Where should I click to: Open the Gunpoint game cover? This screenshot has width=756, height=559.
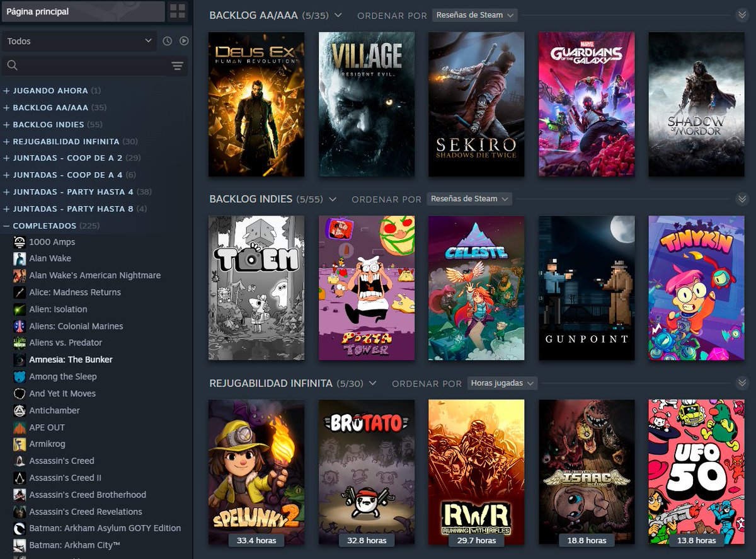click(587, 288)
